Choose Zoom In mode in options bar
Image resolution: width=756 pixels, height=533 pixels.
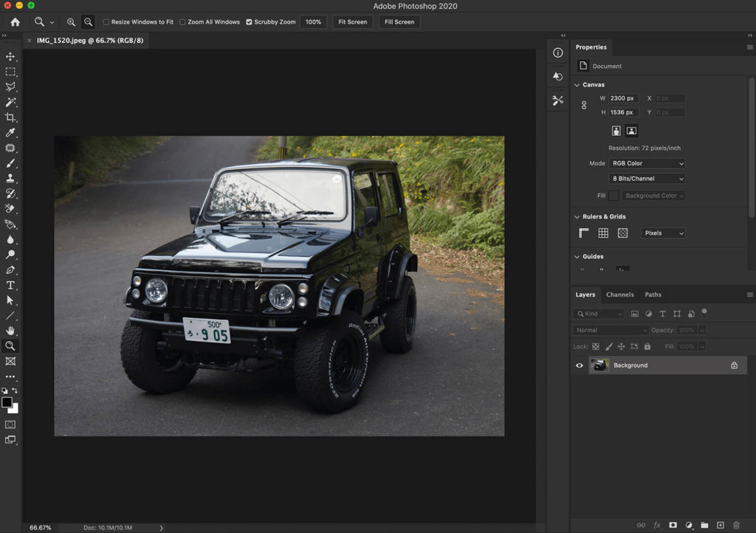tap(72, 22)
